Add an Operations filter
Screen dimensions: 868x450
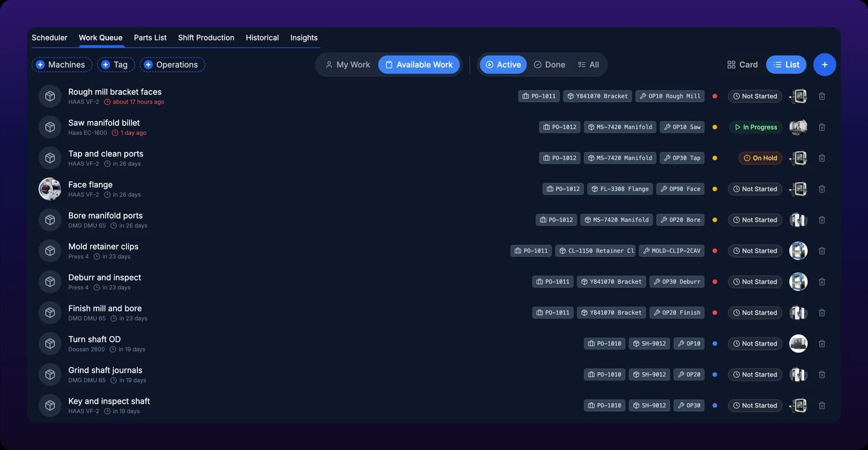pos(172,65)
